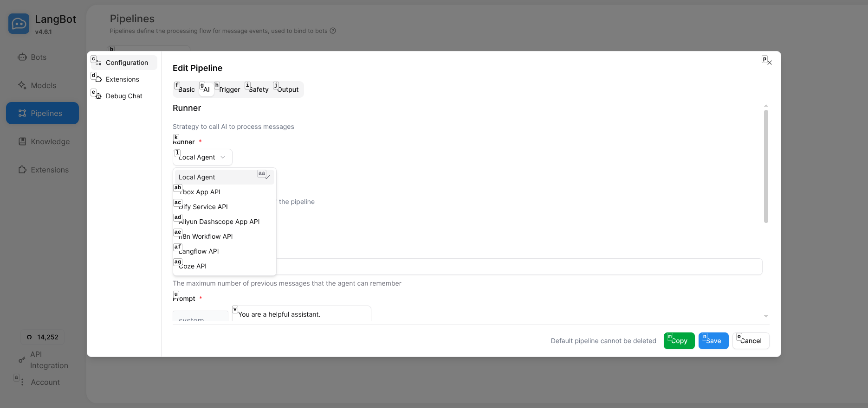Pick Coze API from runner list
Screen dimensions: 868x408
tap(193, 266)
